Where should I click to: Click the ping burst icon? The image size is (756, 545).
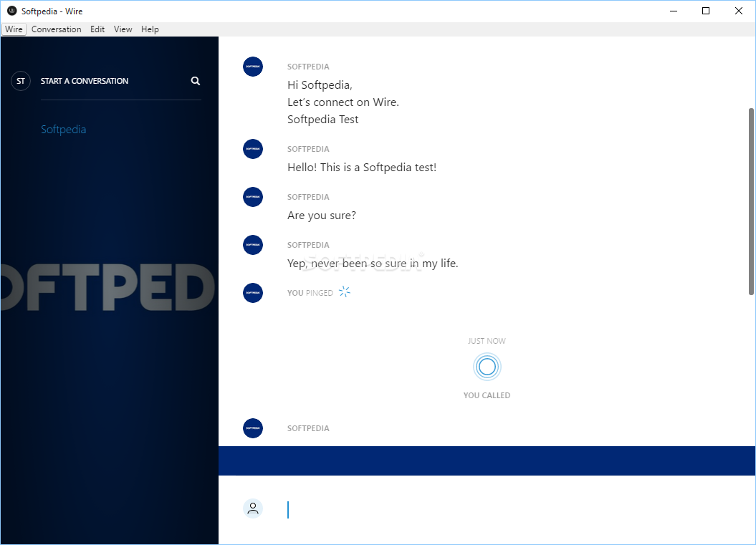click(344, 291)
